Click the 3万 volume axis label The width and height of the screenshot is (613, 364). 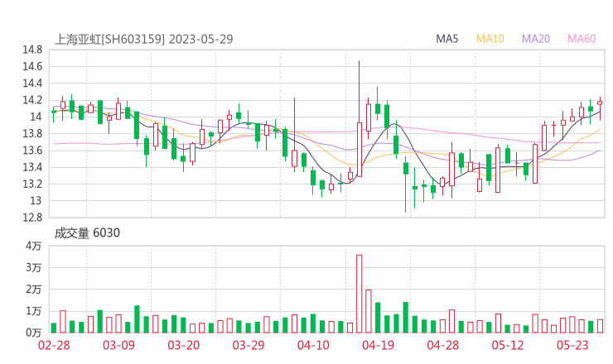point(34,267)
